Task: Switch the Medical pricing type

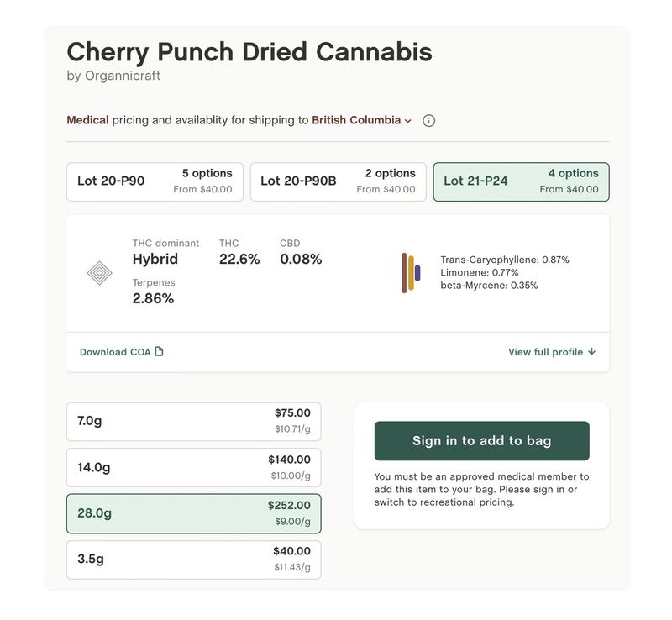Action: [87, 120]
